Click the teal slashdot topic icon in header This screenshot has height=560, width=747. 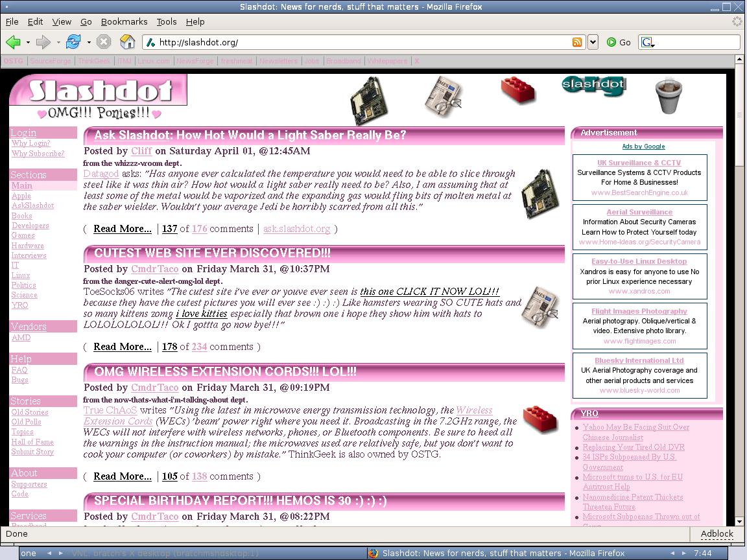point(593,86)
